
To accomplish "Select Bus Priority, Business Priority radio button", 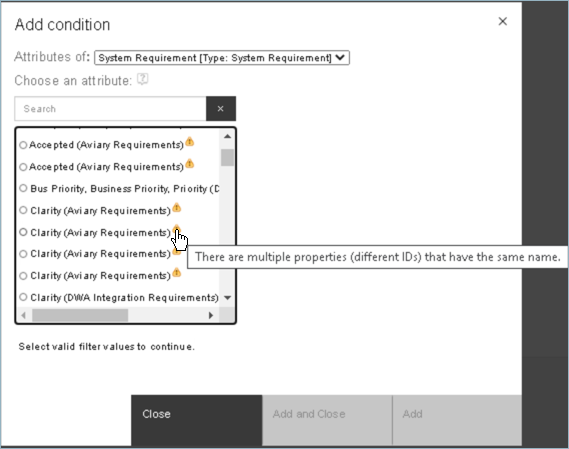I will 23,188.
